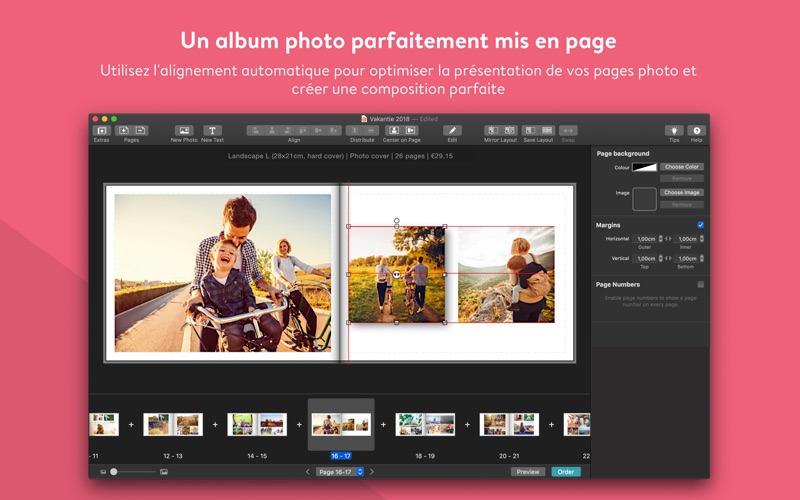800x500 pixels.
Task: Add a New Text box
Action: coord(212,131)
